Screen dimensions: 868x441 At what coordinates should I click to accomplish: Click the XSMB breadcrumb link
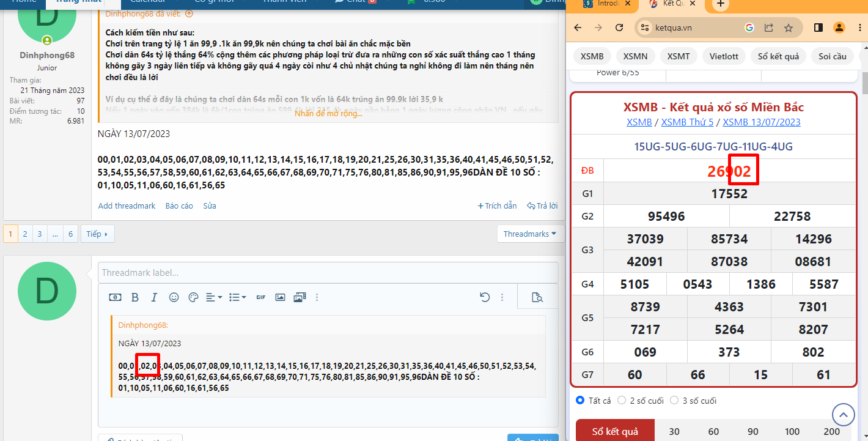pos(639,122)
